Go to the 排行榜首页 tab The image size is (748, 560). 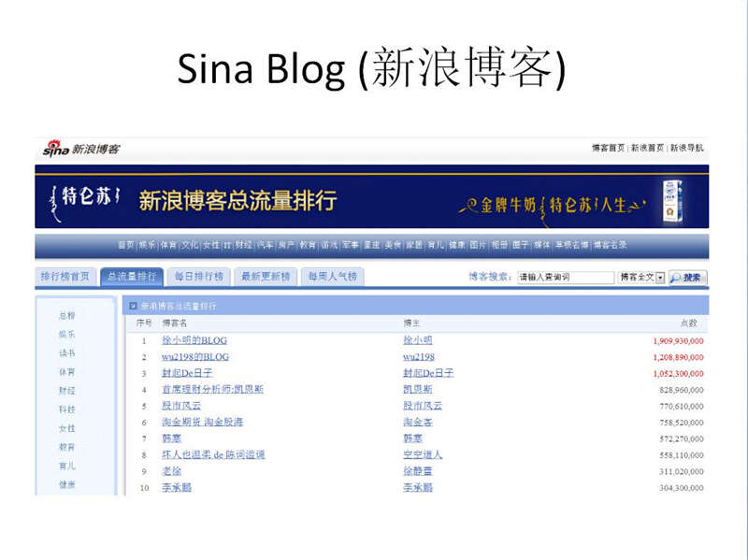point(65,277)
